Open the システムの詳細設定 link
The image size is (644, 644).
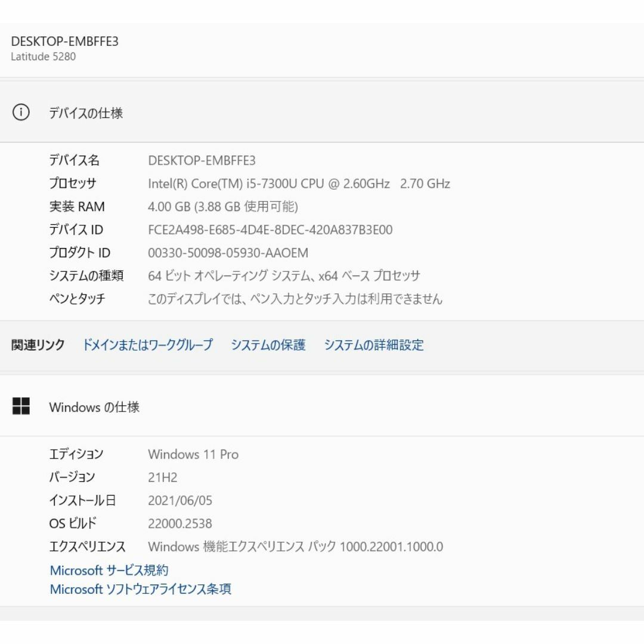[x=374, y=345]
